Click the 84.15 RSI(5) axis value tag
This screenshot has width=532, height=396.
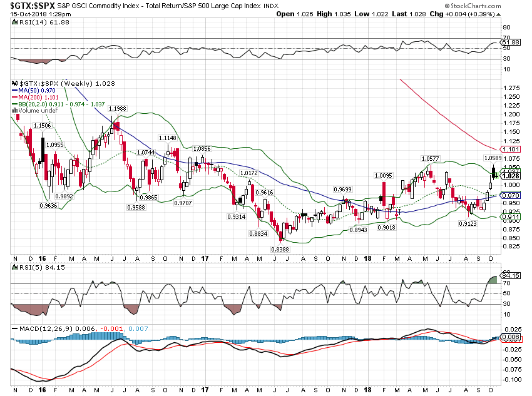tap(511, 276)
